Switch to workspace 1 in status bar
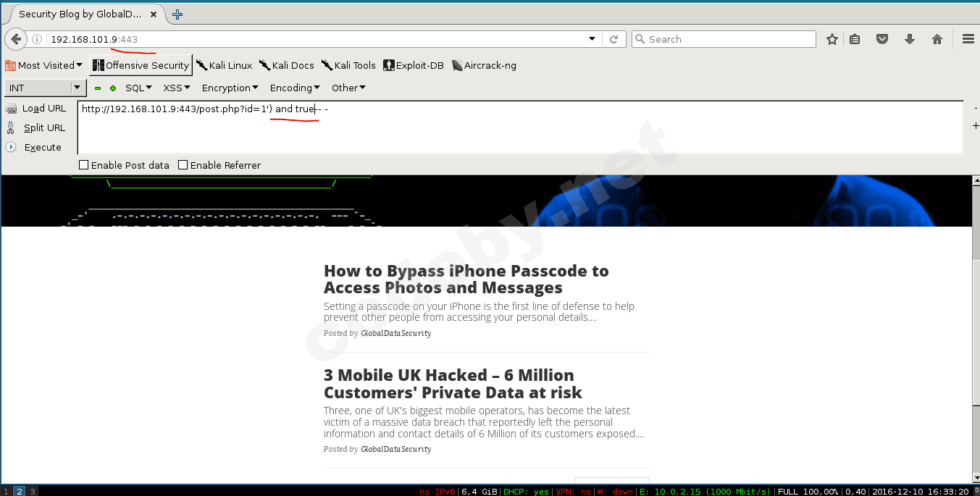980x496 pixels. point(7,491)
